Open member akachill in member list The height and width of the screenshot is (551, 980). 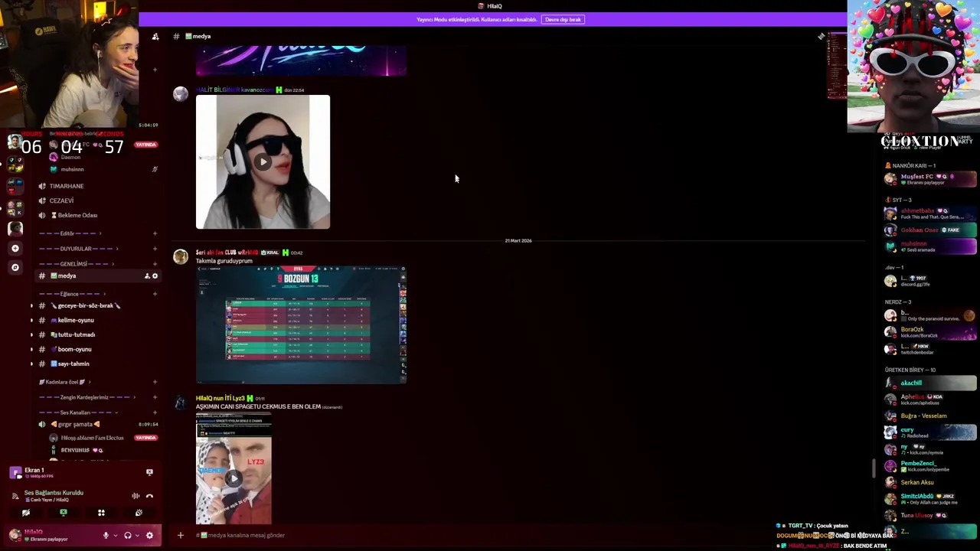[930, 383]
